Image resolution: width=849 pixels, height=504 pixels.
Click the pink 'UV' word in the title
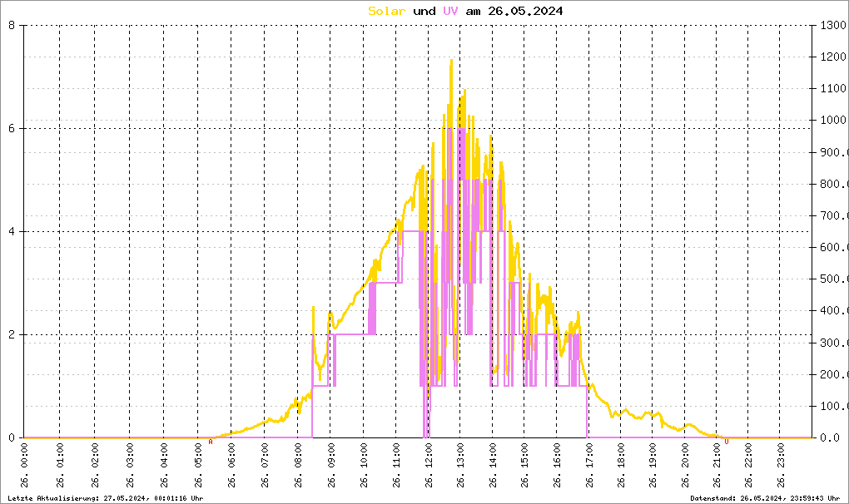pyautogui.click(x=450, y=11)
